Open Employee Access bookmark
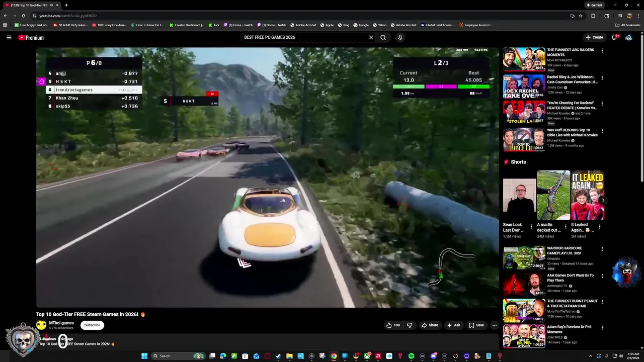 coord(476,25)
